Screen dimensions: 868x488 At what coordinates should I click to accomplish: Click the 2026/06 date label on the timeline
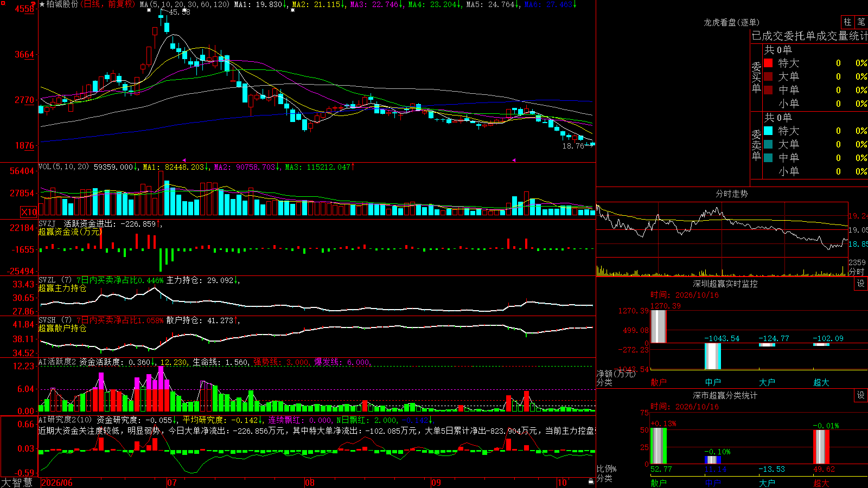57,483
